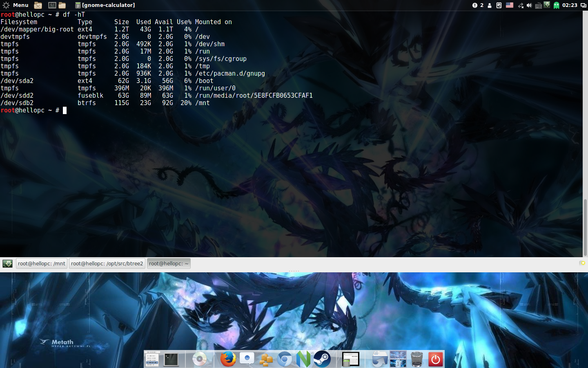Image resolution: width=588 pixels, height=368 pixels.
Task: Open the chat messenger dock icon
Action: [x=247, y=359]
